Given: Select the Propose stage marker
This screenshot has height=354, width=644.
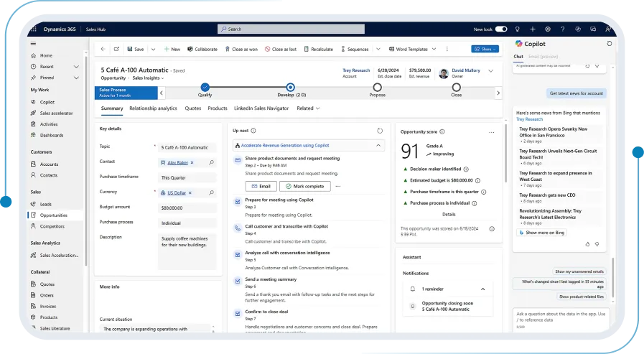Looking at the screenshot, I should (x=377, y=87).
